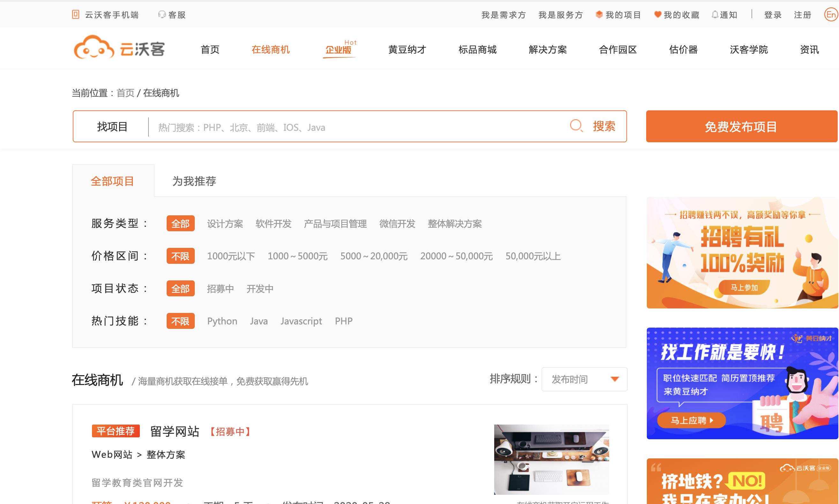This screenshot has height=504, width=839.
Task: Click the 云沃客 cloud logo
Action: (x=94, y=48)
